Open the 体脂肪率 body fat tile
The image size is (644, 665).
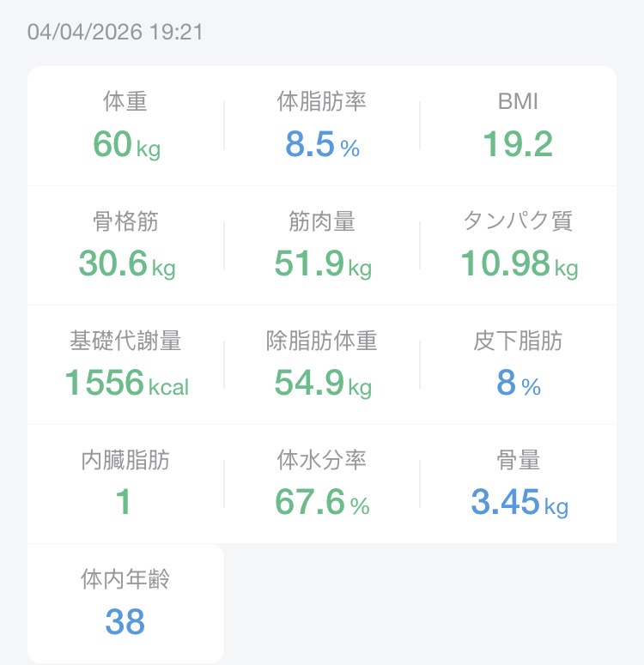tap(322, 126)
